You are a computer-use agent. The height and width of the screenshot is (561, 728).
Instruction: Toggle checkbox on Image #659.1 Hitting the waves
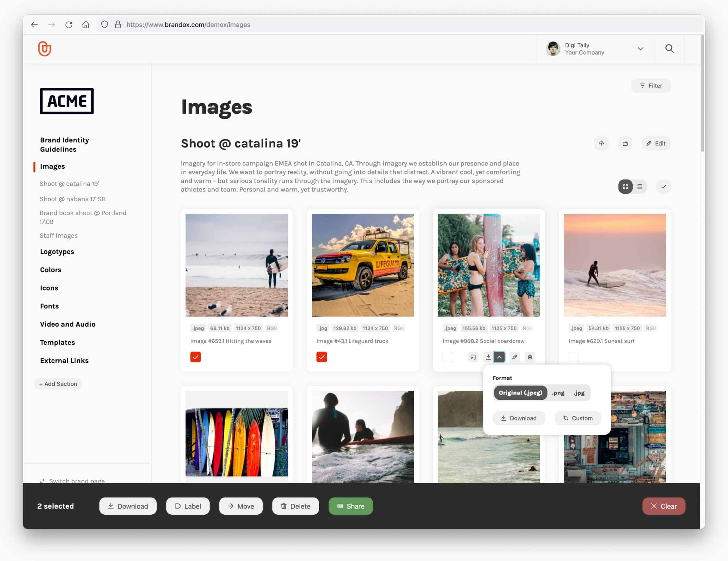click(196, 356)
